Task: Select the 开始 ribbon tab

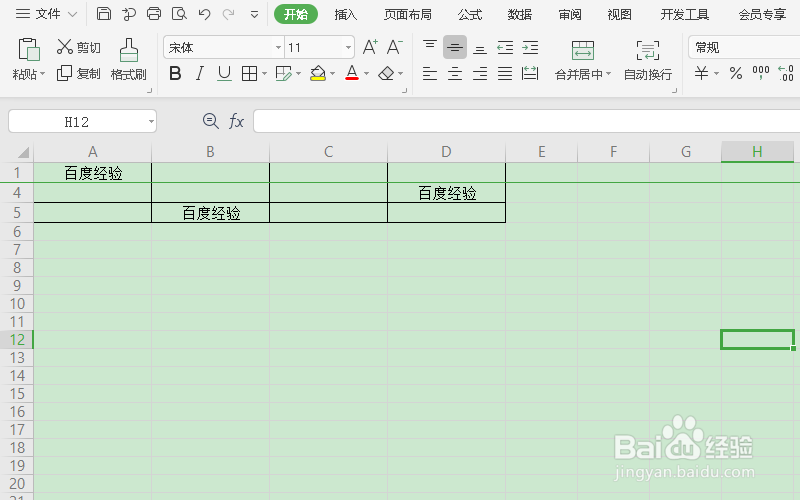Action: coord(296,14)
